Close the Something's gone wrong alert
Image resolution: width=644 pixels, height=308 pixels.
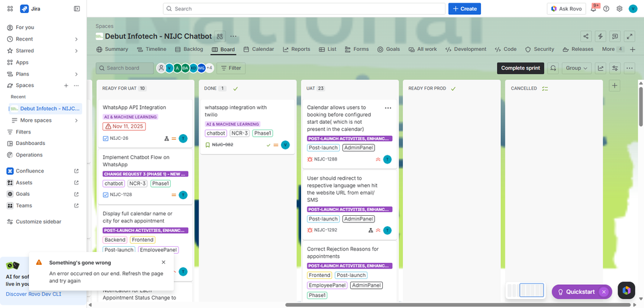coord(164,262)
